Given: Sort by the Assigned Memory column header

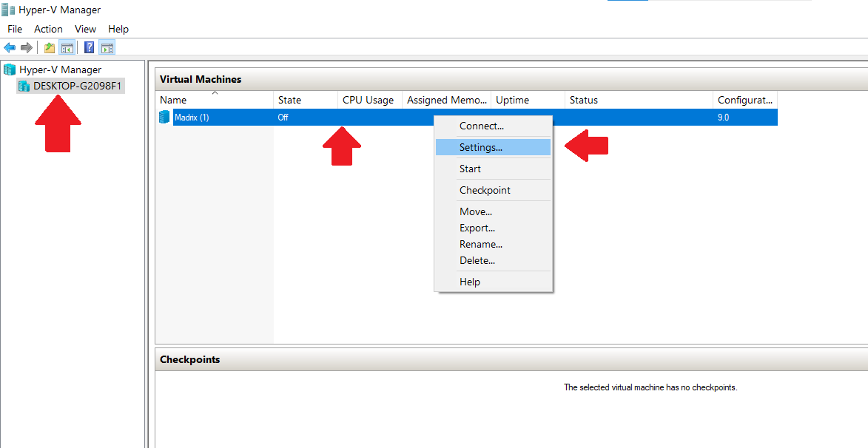Looking at the screenshot, I should tap(447, 100).
